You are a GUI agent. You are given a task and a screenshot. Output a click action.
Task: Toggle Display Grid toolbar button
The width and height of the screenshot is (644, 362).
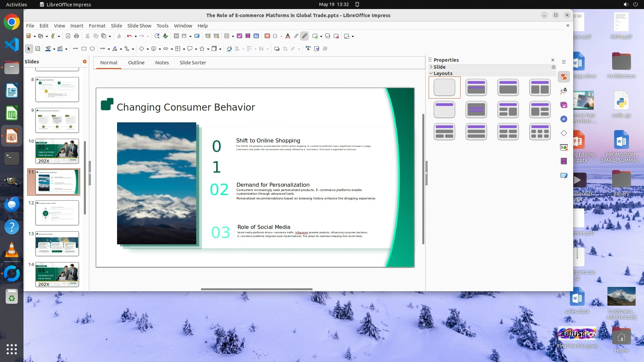click(x=176, y=36)
